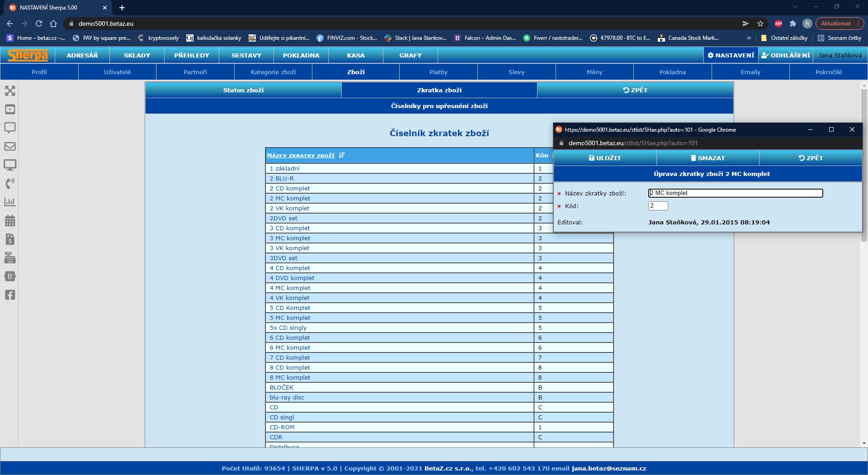Click the fullscreen expand arrows sidebar icon
Viewport: 868px width, 475px height.
tap(10, 91)
